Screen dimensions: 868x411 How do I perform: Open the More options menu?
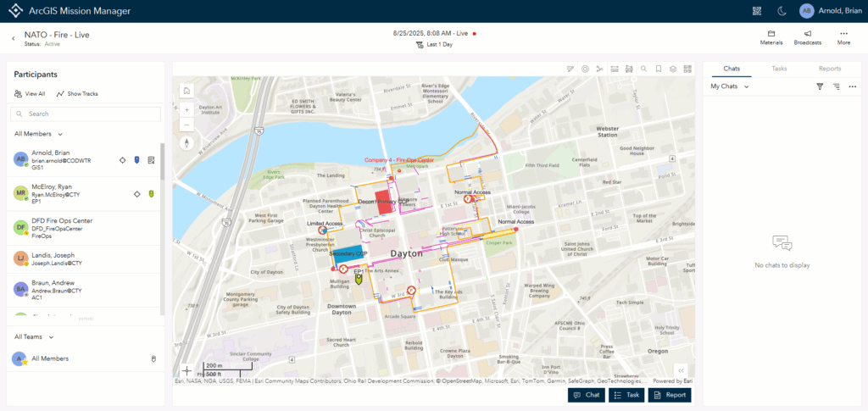coord(843,37)
